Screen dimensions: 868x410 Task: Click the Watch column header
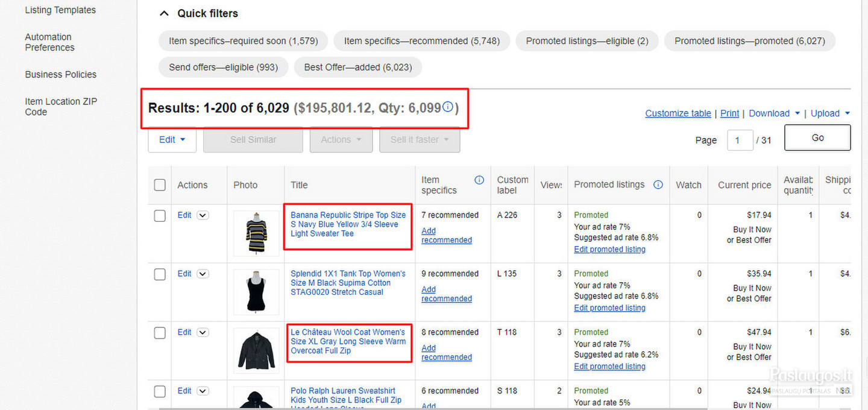(x=689, y=185)
